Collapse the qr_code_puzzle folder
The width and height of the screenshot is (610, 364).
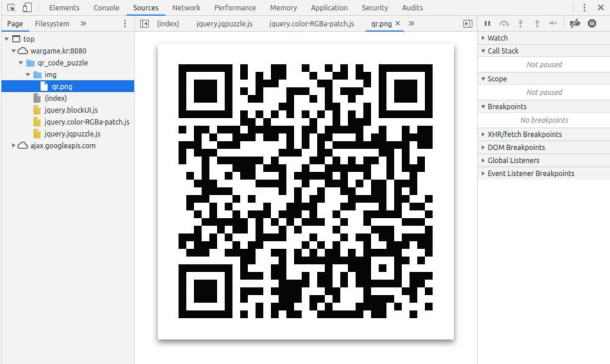point(21,63)
